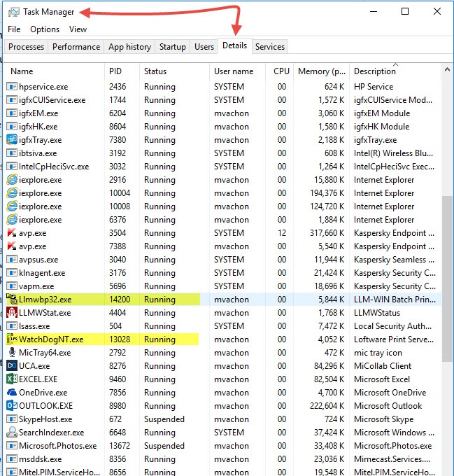This screenshot has width=454, height=476.
Task: Click the msddsk.exe process icon
Action: 12,459
